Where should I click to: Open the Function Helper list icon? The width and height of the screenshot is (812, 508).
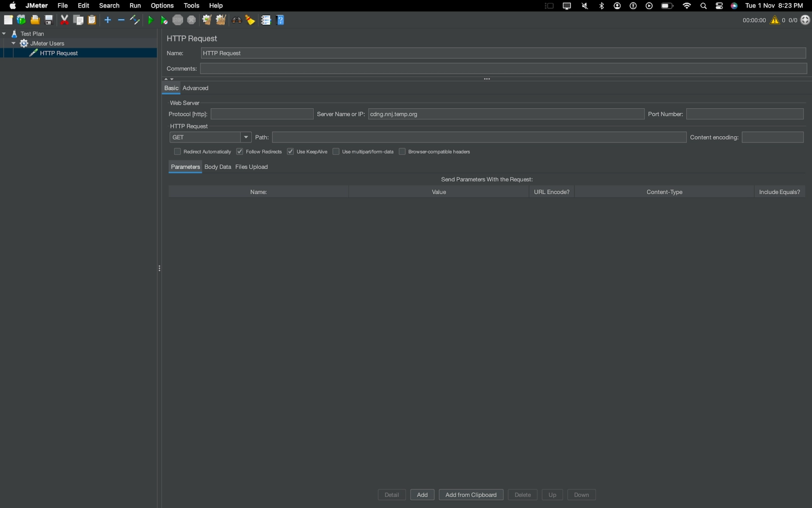266,20
